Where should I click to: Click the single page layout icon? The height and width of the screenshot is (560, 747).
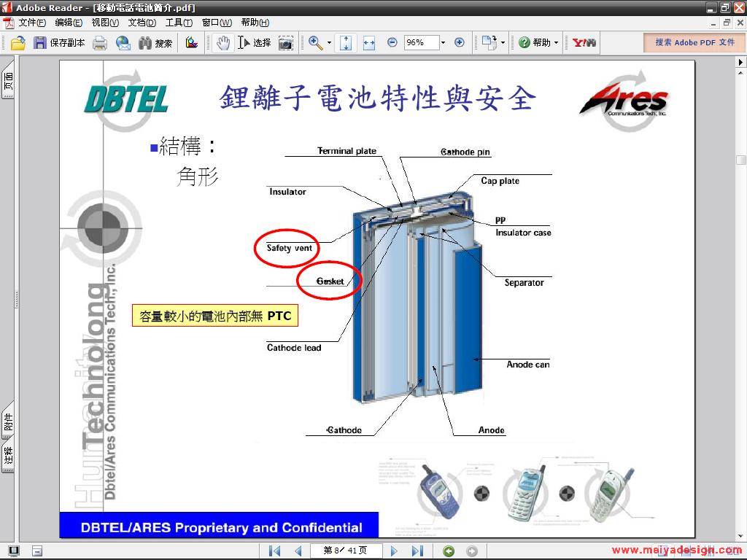(37, 551)
